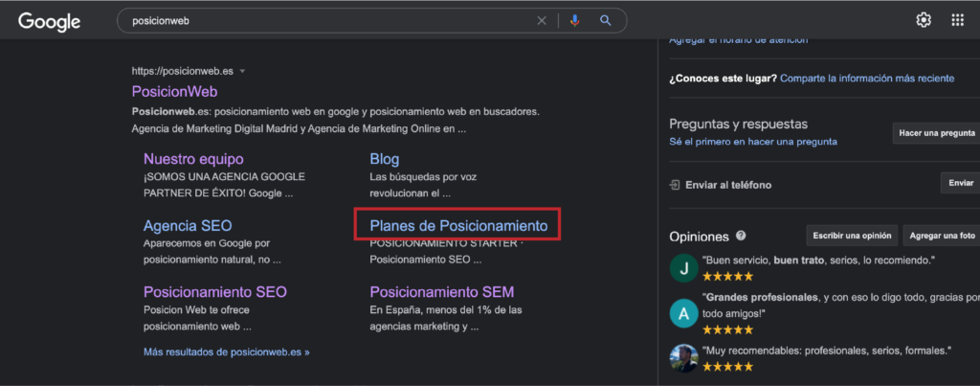Screen dimensions: 980x386
Task: Click the snippet "Las búsquedas por voz"
Action: [423, 177]
